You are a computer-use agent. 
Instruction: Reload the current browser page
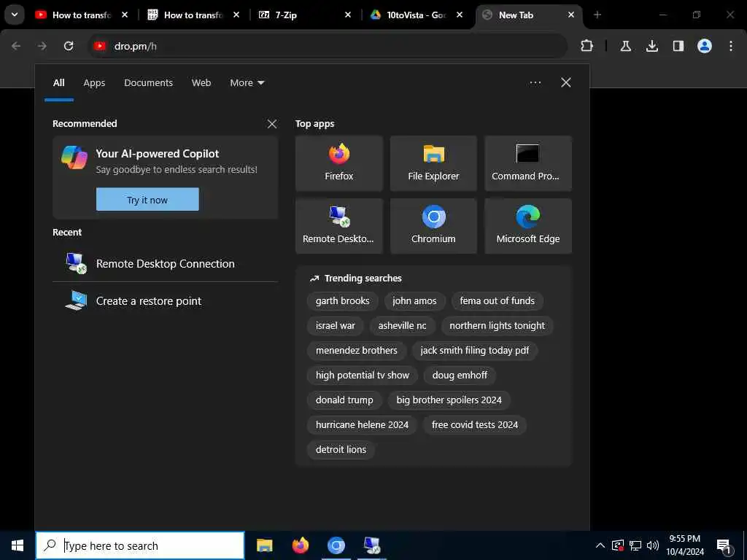click(69, 46)
